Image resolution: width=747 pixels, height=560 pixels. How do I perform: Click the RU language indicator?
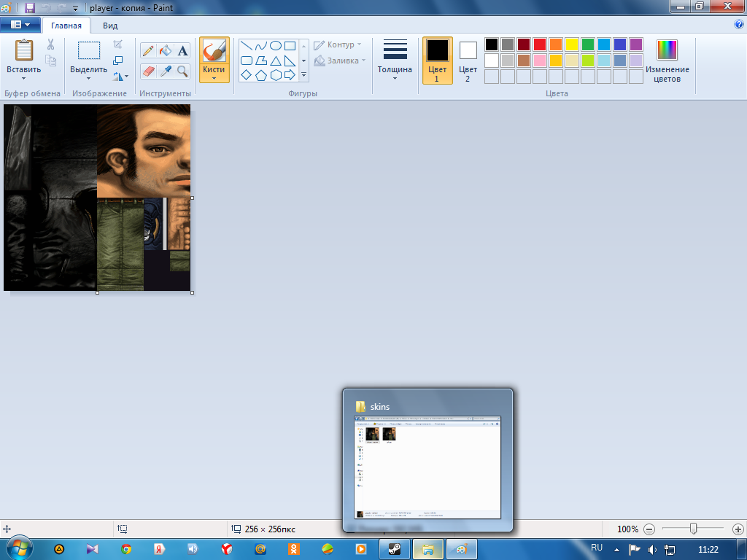coord(597,548)
